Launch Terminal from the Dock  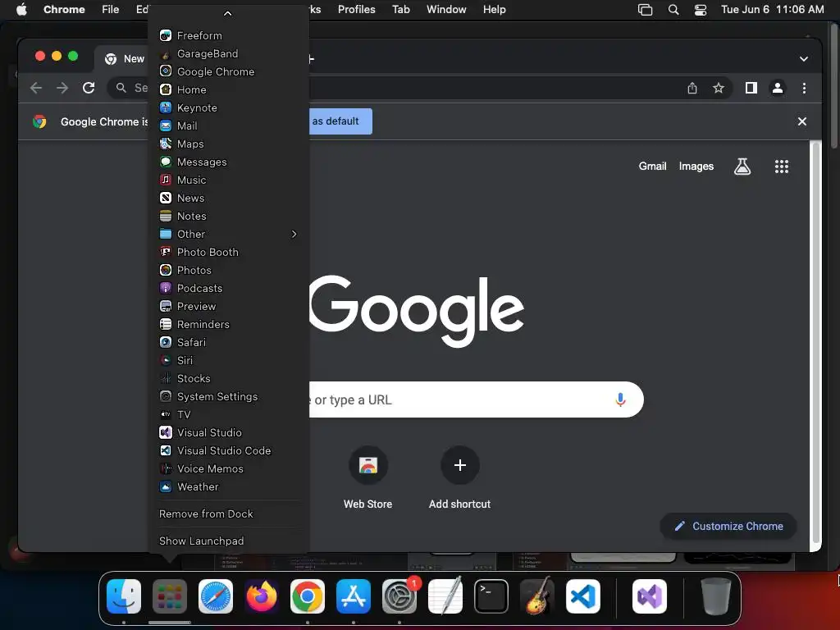[x=491, y=596]
